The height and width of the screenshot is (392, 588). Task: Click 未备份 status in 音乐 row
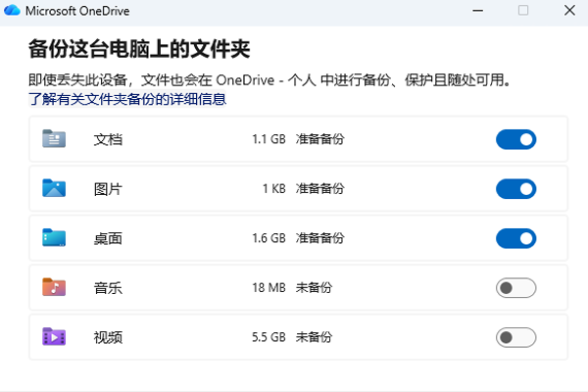click(x=314, y=288)
